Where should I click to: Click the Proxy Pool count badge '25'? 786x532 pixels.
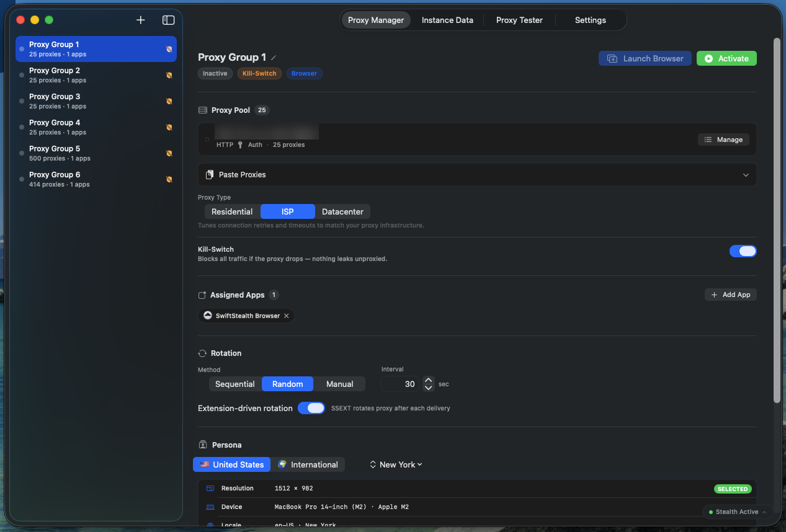262,110
